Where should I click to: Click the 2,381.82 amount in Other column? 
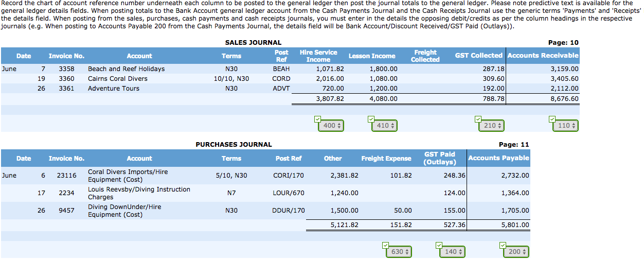point(344,176)
